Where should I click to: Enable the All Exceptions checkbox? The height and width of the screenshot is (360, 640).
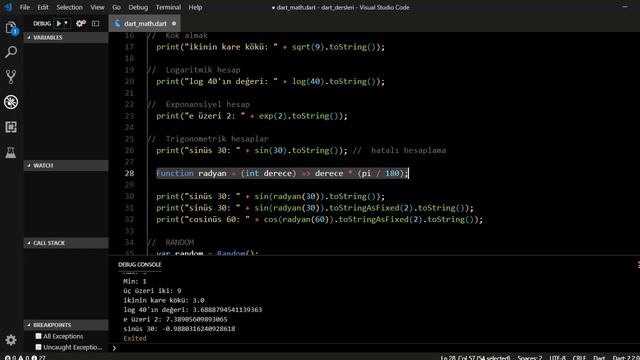(x=38, y=336)
